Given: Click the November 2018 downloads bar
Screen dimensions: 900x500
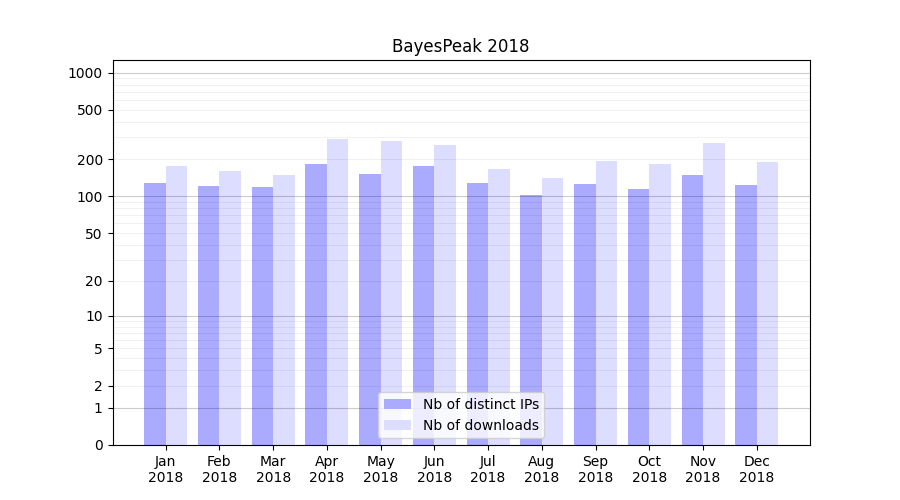Looking at the screenshot, I should (x=714, y=294).
